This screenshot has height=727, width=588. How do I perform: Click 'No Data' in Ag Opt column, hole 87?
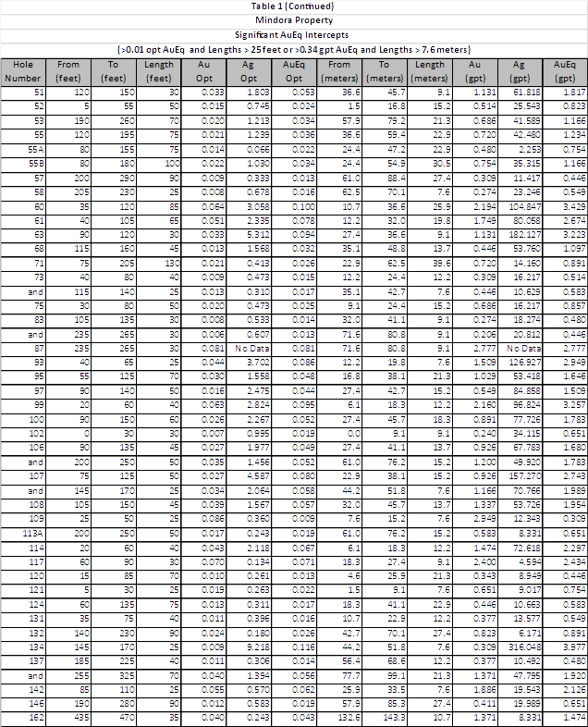252,349
